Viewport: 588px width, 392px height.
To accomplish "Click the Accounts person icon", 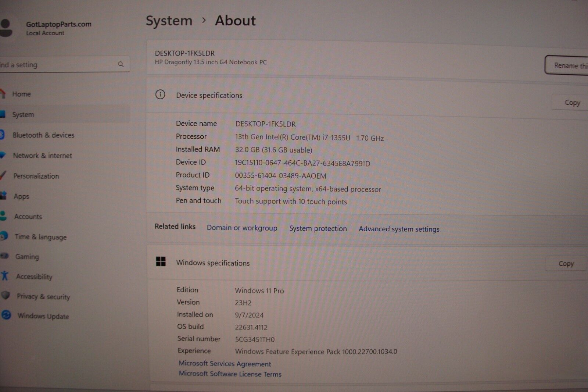I will click(3, 215).
